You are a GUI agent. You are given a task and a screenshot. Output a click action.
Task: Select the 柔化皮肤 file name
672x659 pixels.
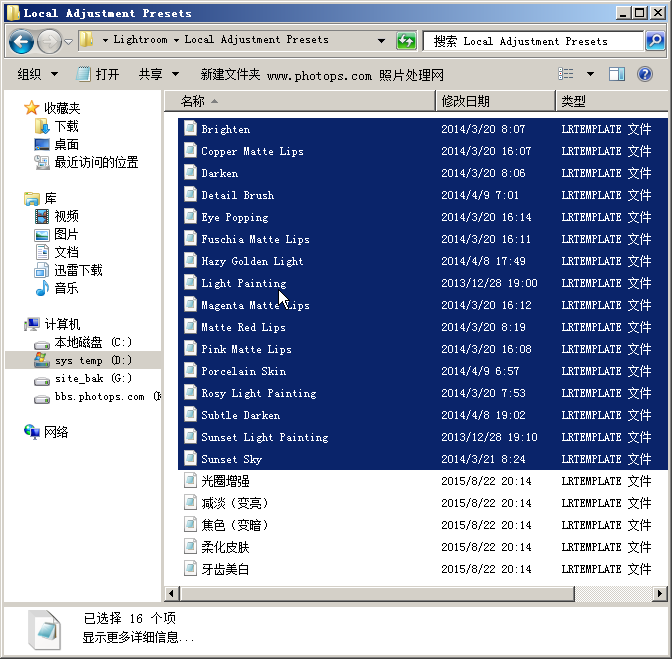[225, 547]
